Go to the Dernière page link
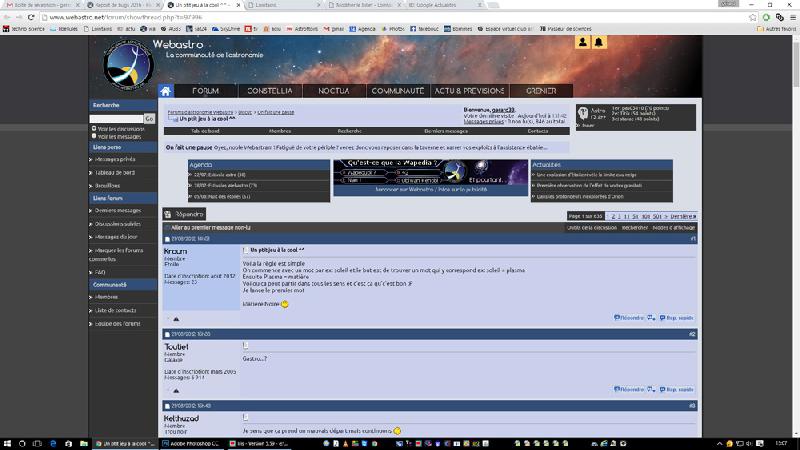 pyautogui.click(x=683, y=216)
